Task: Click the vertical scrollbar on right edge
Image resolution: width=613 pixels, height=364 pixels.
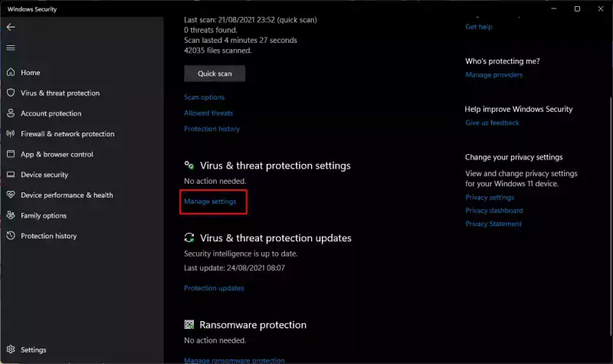Action: click(x=611, y=215)
